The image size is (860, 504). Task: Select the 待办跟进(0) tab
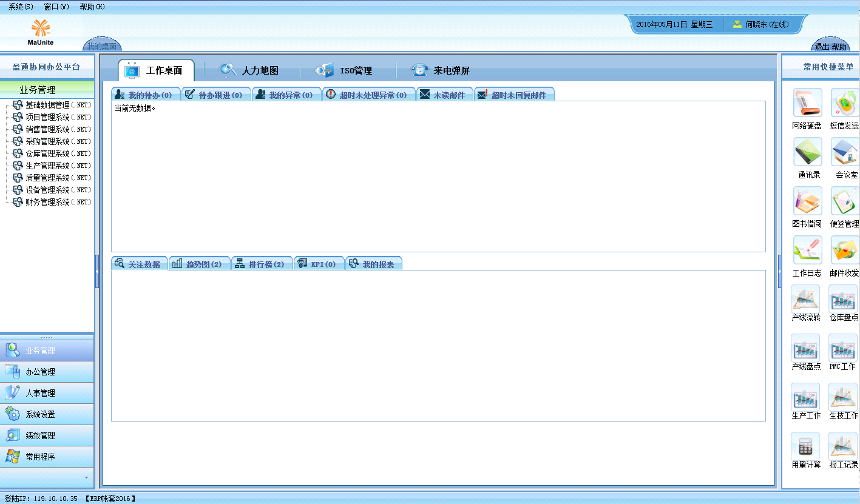(x=216, y=95)
